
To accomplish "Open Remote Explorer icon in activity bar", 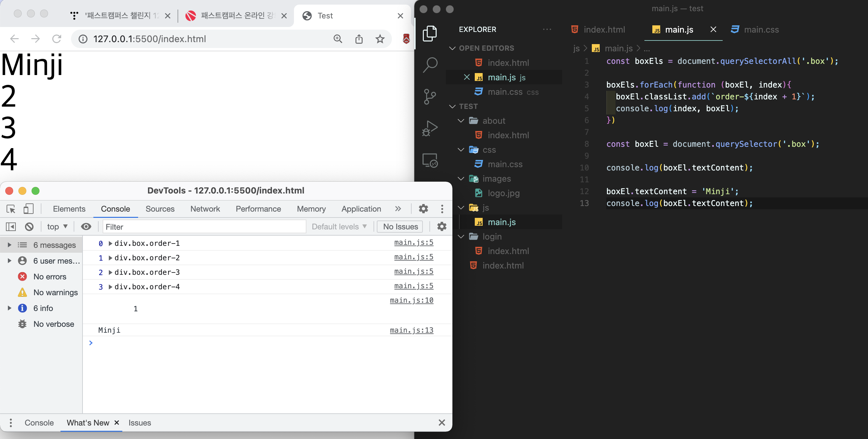I will [x=430, y=160].
